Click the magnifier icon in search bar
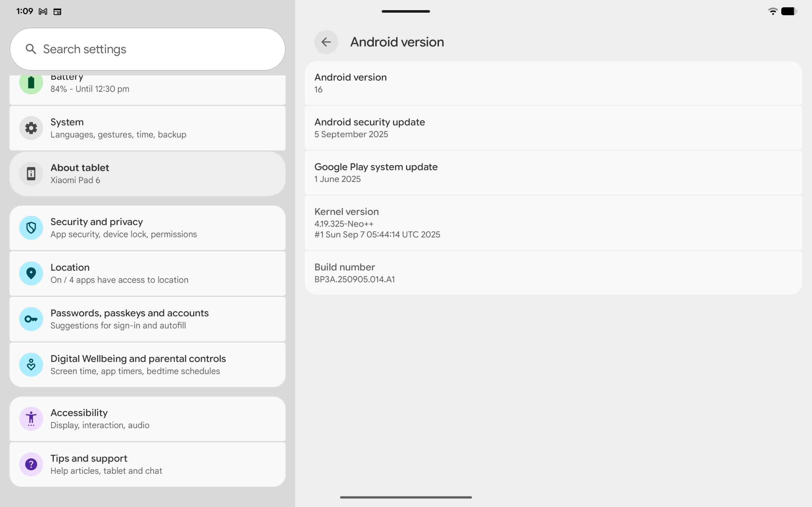 (x=31, y=49)
